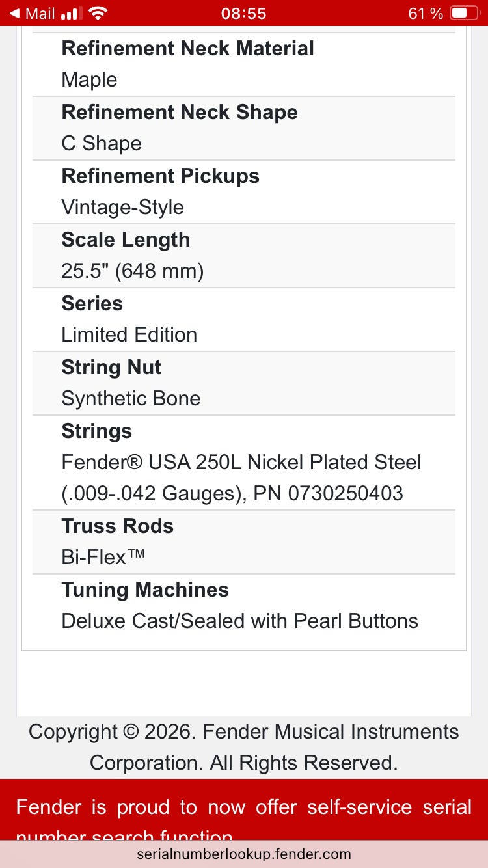
Task: Select the Refinement Neck Shape heading
Action: tap(179, 112)
